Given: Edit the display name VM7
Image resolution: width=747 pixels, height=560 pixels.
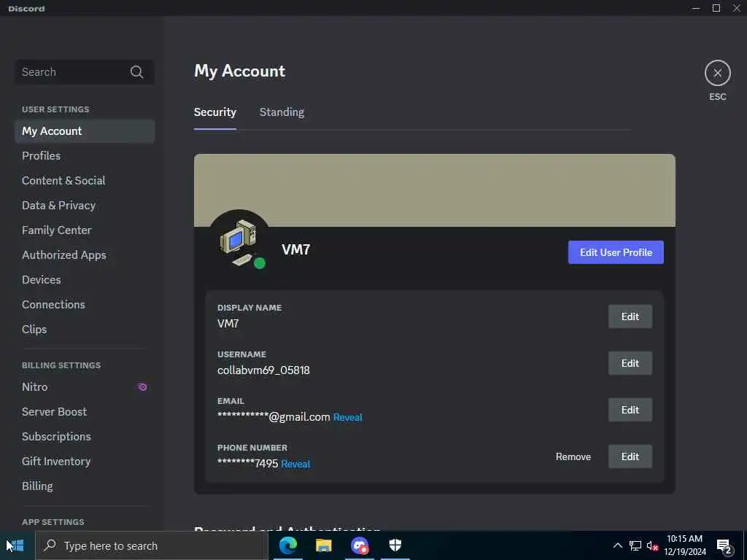Looking at the screenshot, I should coord(630,316).
